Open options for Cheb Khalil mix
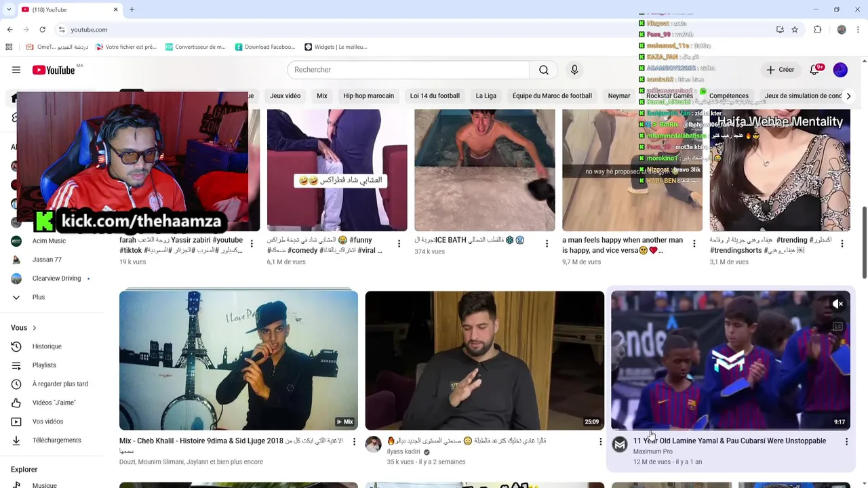Image resolution: width=868 pixels, height=488 pixels. click(x=354, y=442)
